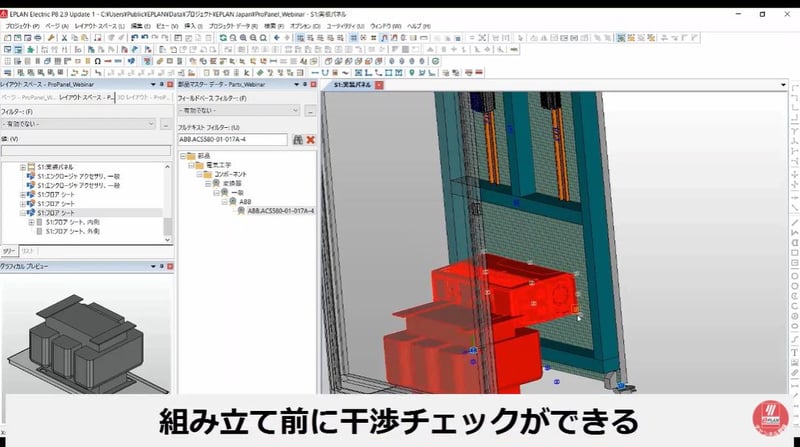Switch to the ページ navigator tab
The image size is (800, 447).
pyautogui.click(x=28, y=97)
